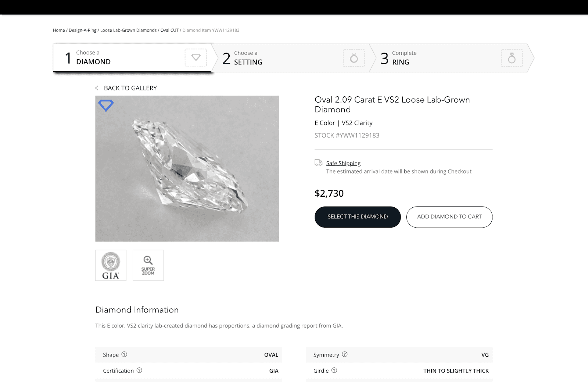Click the setting ring icon in step 2
The height and width of the screenshot is (382, 588).
354,58
